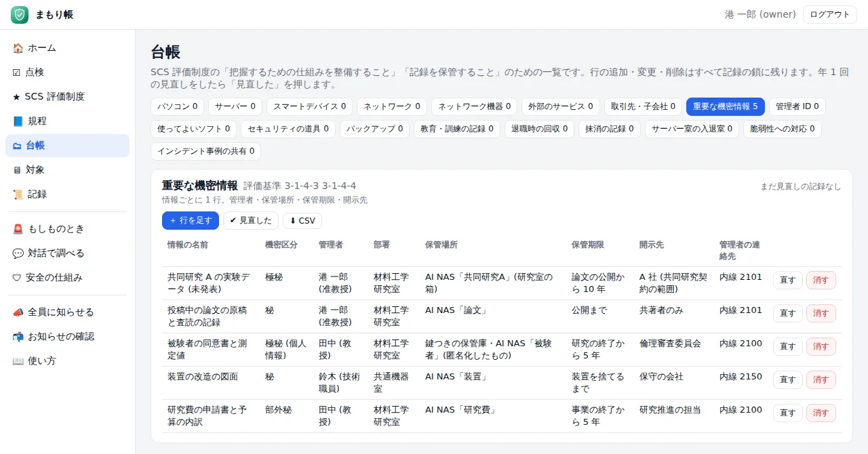The width and height of the screenshot is (868, 454).
Task: Select the 使ってよいソフト 0 tab
Action: [194, 129]
